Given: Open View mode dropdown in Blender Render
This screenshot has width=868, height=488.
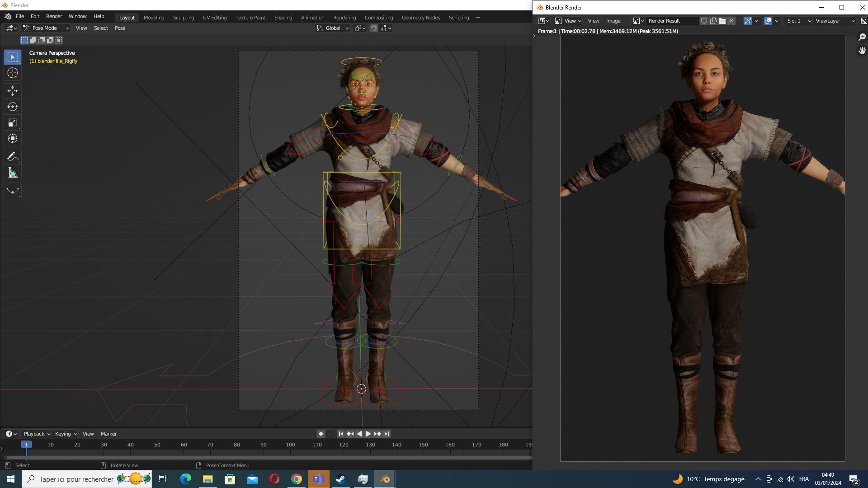Looking at the screenshot, I should [x=568, y=21].
